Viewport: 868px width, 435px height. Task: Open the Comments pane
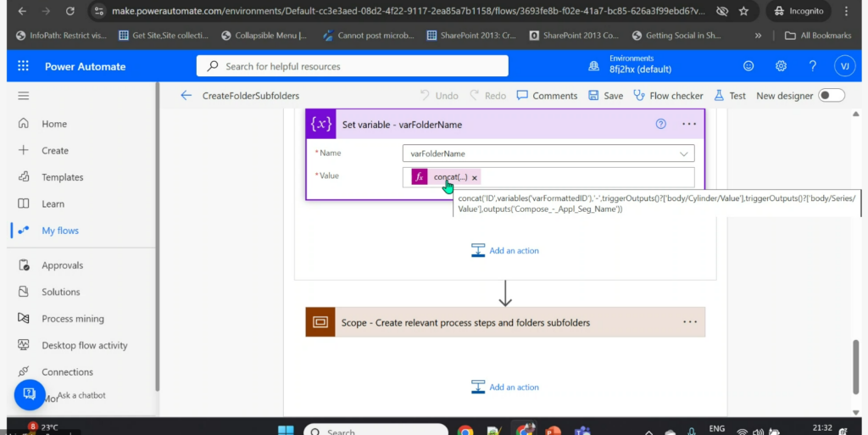click(x=547, y=96)
